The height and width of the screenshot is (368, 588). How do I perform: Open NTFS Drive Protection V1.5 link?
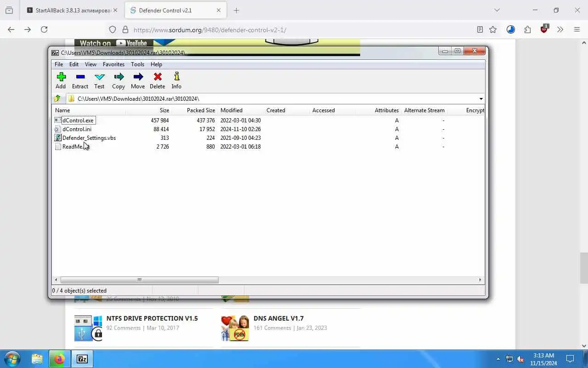tap(152, 318)
